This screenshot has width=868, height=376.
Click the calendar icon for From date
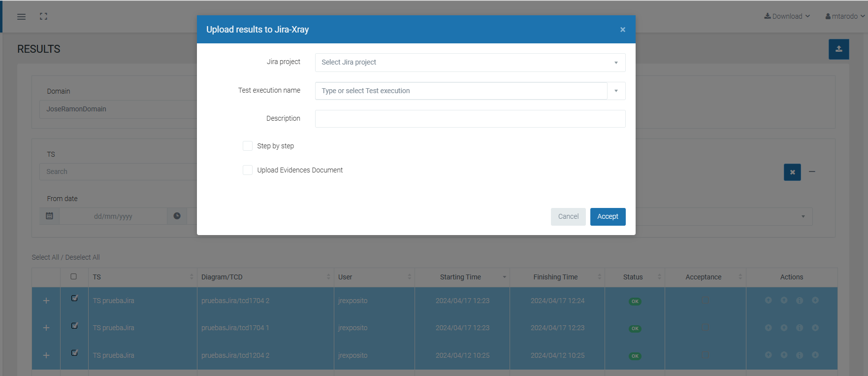[49, 216]
